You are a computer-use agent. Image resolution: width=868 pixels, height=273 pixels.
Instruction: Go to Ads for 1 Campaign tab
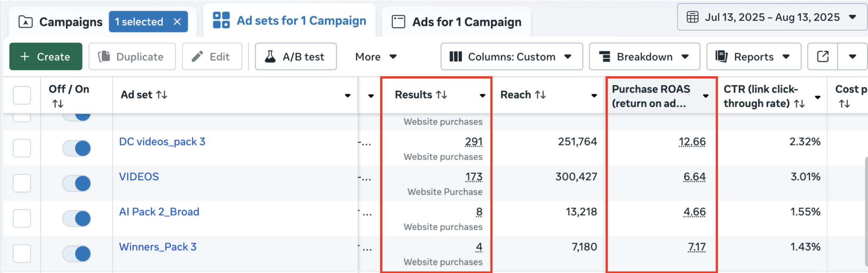456,22
